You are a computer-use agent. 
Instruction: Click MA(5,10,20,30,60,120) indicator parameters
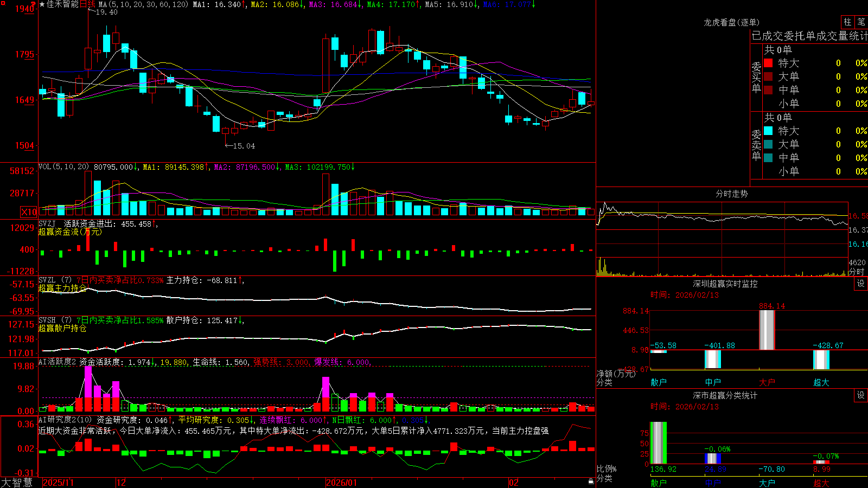pos(143,4)
